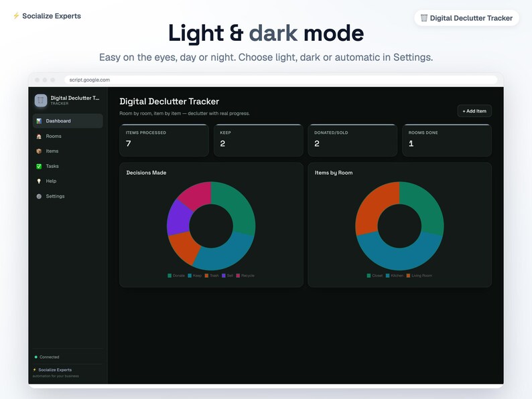The width and height of the screenshot is (532, 399).
Task: Click the + Add Item button
Action: (x=474, y=111)
